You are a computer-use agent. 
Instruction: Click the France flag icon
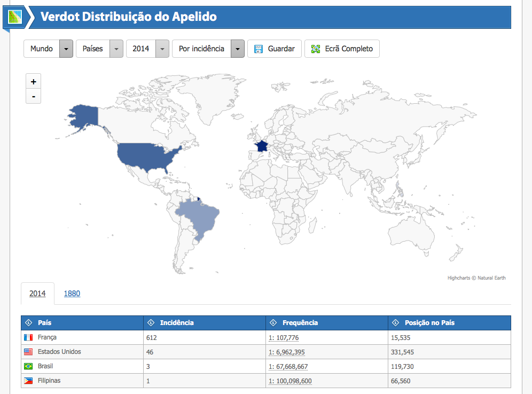pyautogui.click(x=28, y=337)
